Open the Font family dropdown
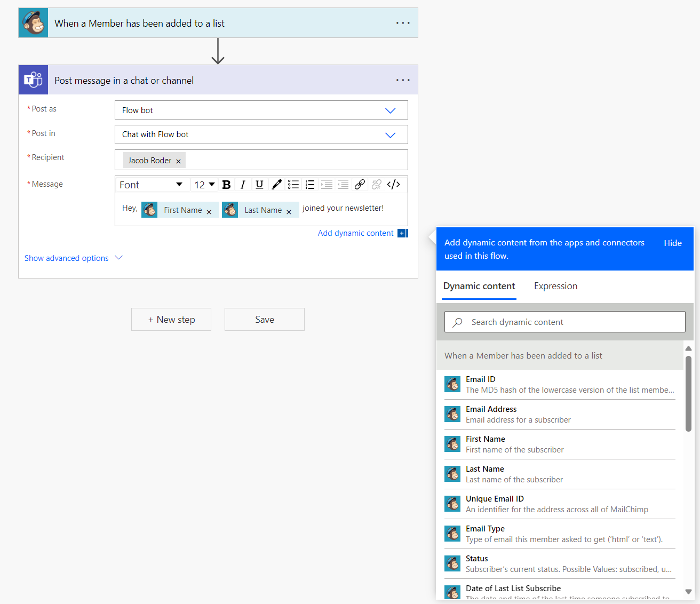The image size is (700, 604). tap(152, 185)
